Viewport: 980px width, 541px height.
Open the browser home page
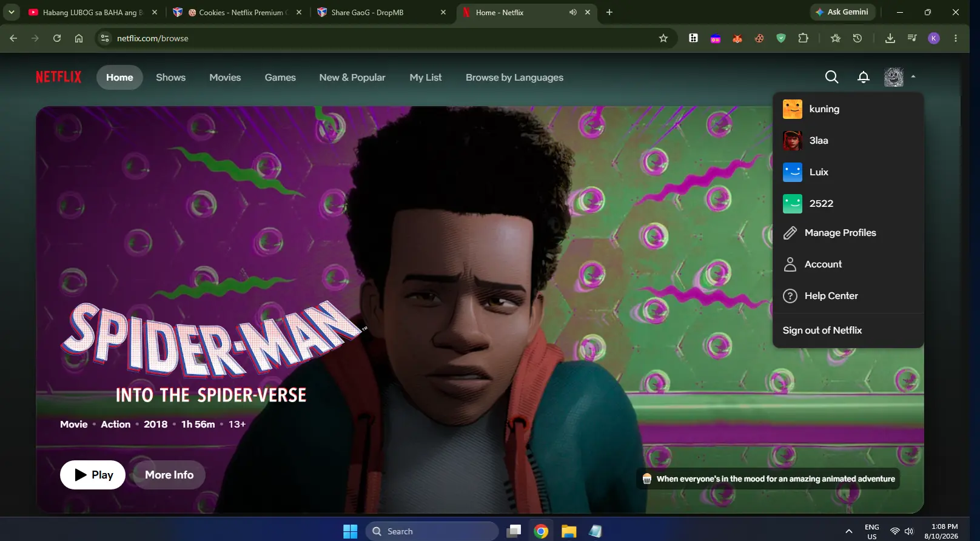point(79,38)
